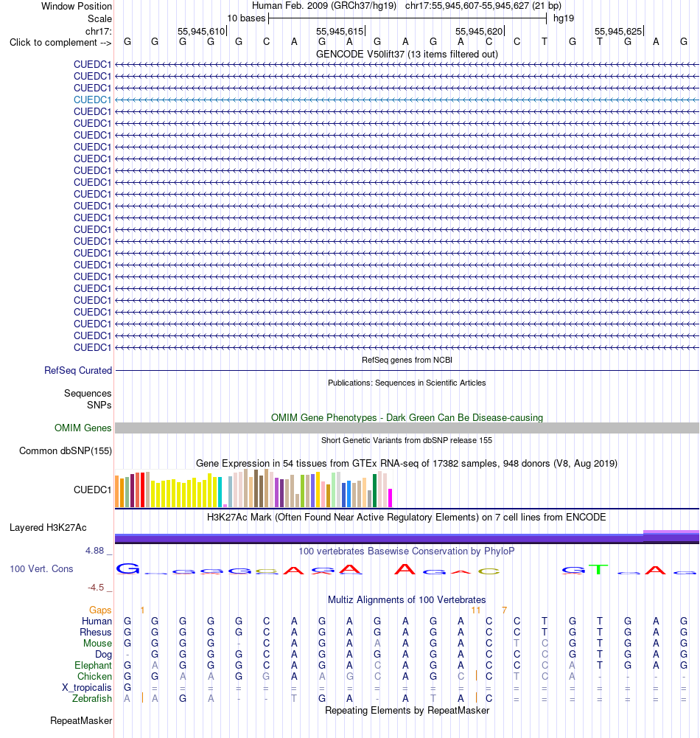This screenshot has width=700, height=738.
Task: Click the -4.5 PhyloP lower scale value
Action: [96, 588]
